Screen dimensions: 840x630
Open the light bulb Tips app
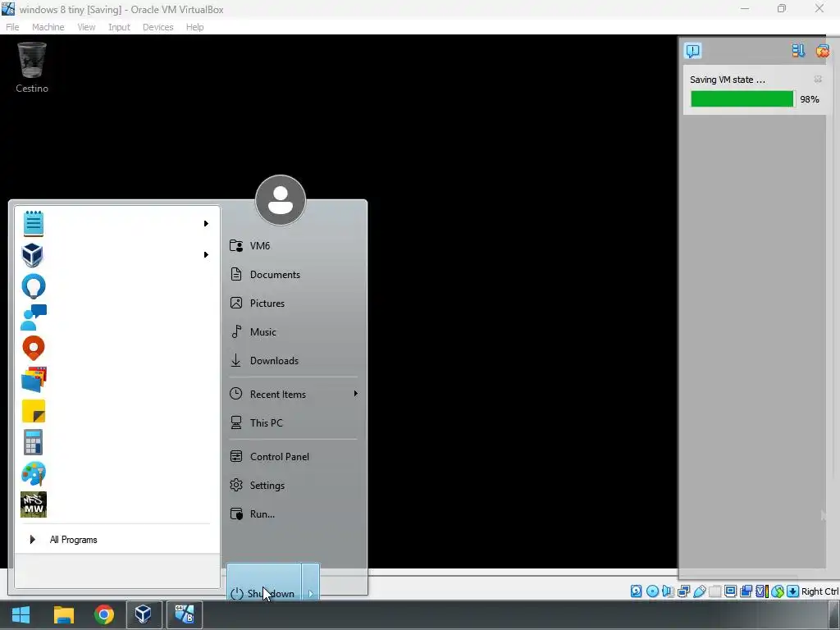(33, 286)
